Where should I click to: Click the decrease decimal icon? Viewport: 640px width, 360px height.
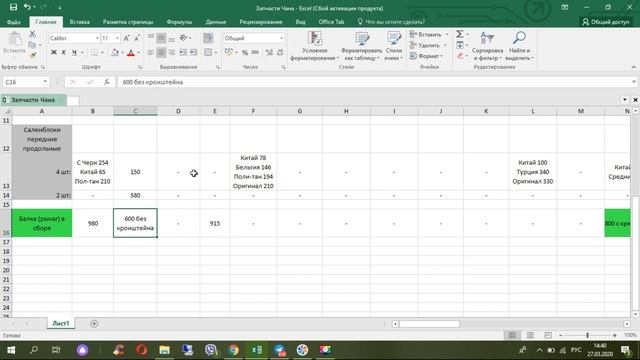pyautogui.click(x=280, y=52)
